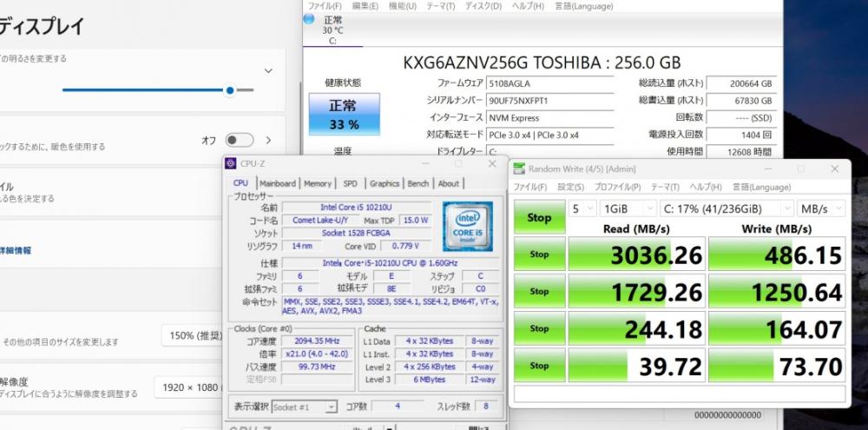
Task: Click the 1250.64 write result cell
Action: [x=777, y=292]
